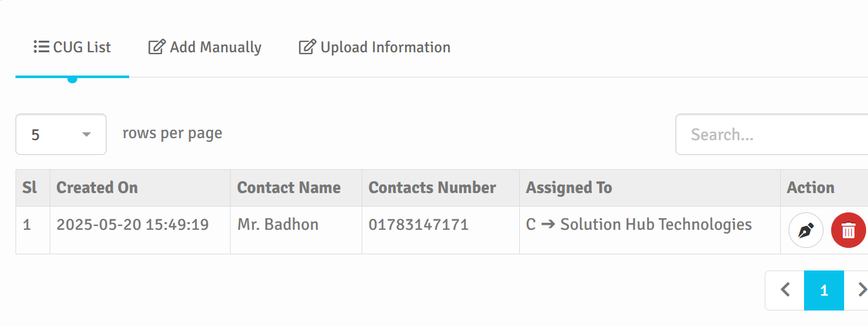Delete the Mr. Badhon contact row

848,230
